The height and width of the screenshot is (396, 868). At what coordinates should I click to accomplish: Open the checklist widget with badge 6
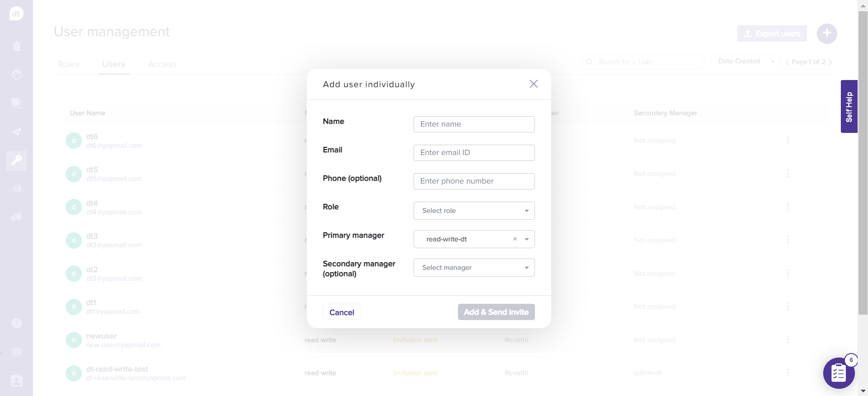tap(839, 373)
